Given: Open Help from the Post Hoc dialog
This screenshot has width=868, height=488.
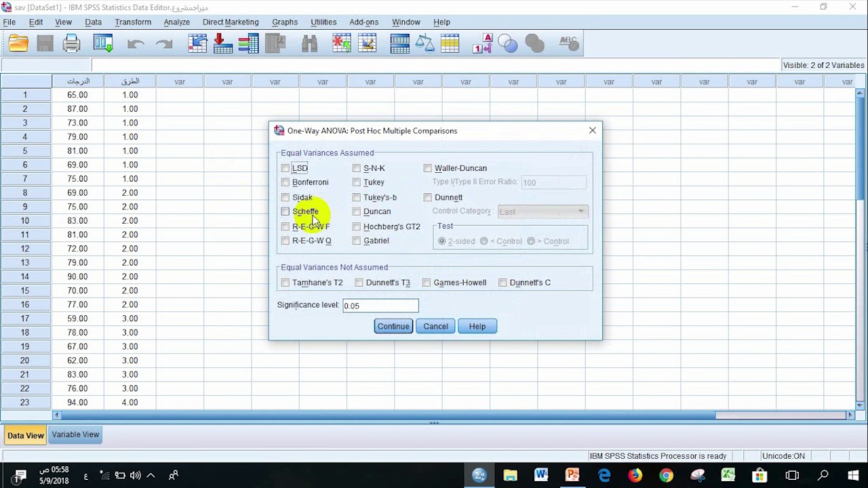Looking at the screenshot, I should point(477,327).
